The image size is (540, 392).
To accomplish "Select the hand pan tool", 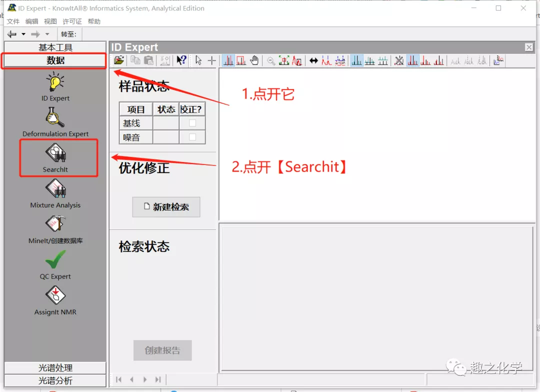I will click(254, 60).
